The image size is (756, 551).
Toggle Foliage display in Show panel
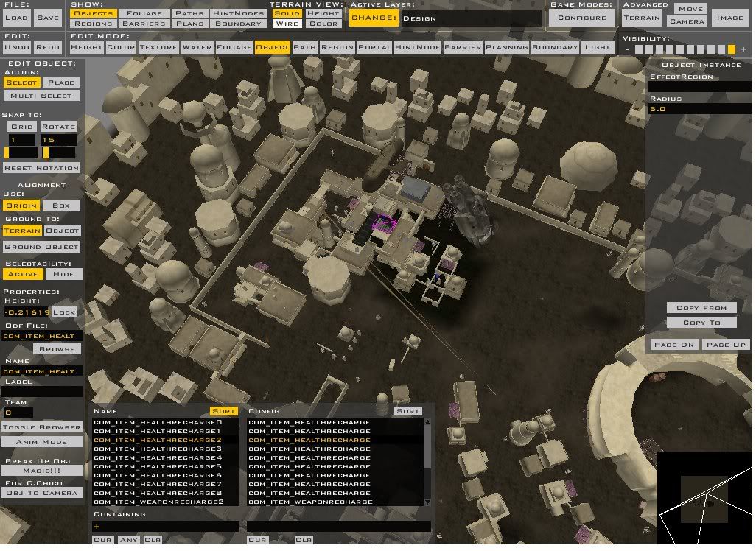[144, 13]
